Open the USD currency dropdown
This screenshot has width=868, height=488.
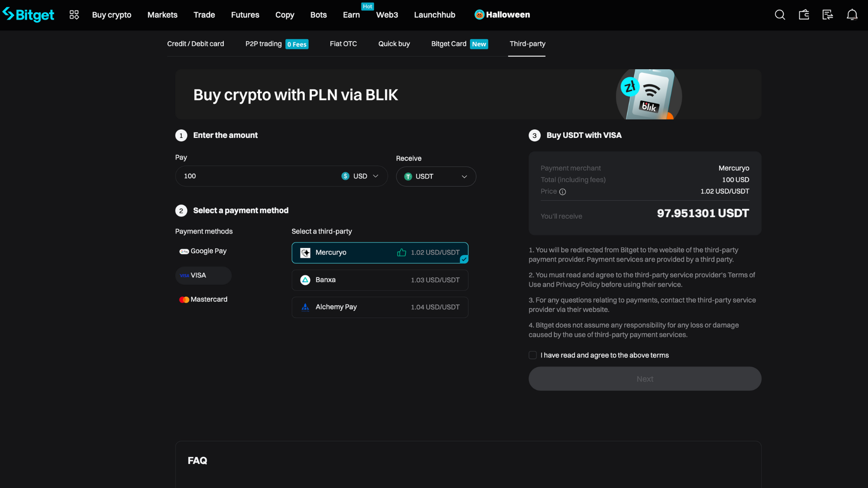pyautogui.click(x=361, y=176)
